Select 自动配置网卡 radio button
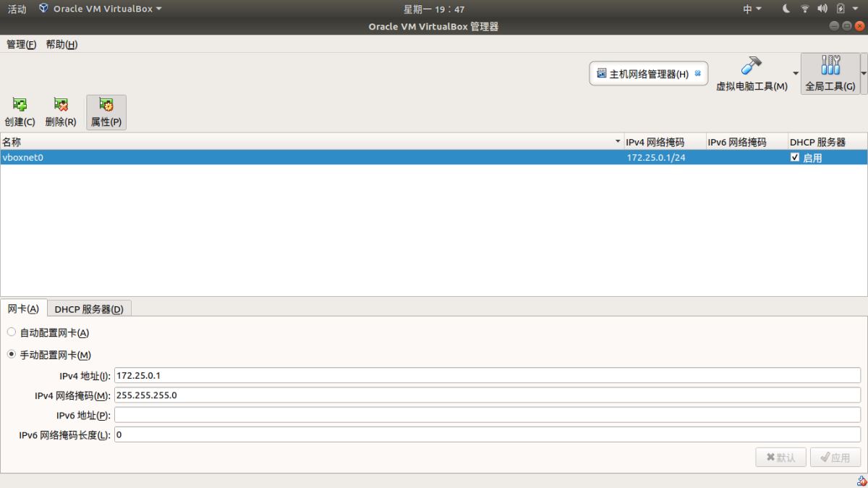Image resolution: width=868 pixels, height=488 pixels. (x=11, y=332)
